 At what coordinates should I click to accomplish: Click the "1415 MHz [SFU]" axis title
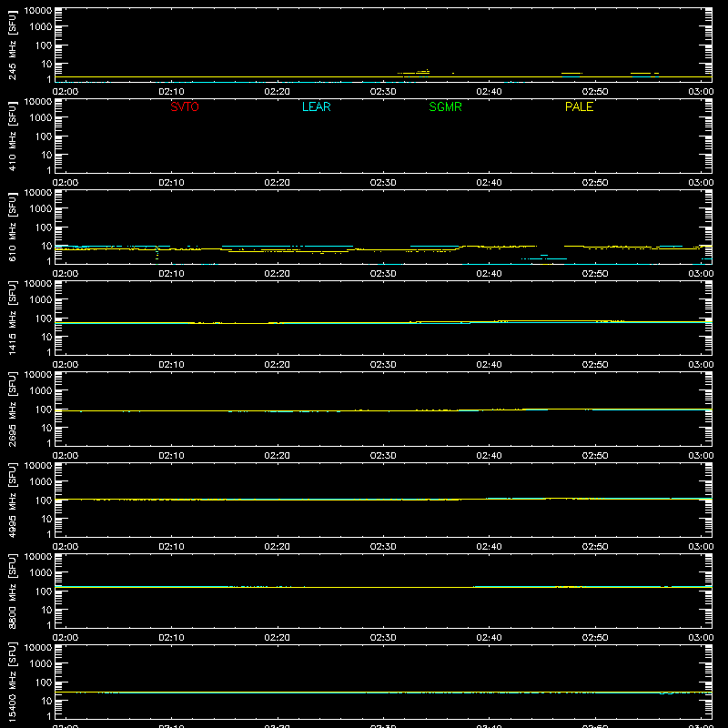click(12, 318)
